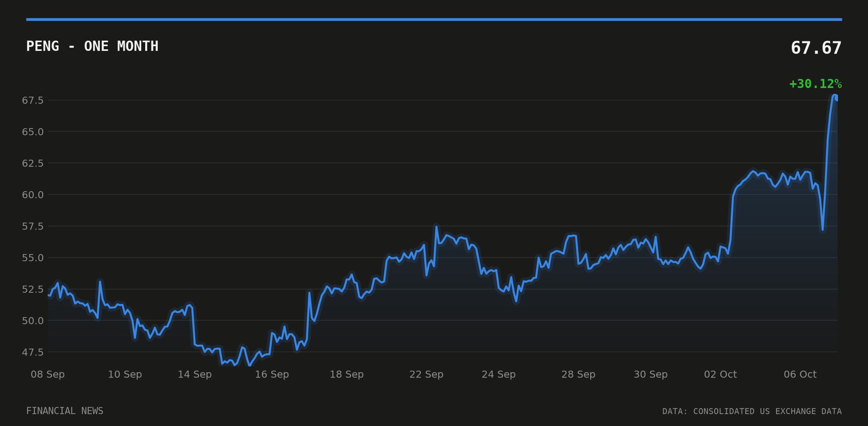
Task: Click the 62.5 y-axis label
Action: pos(33,164)
